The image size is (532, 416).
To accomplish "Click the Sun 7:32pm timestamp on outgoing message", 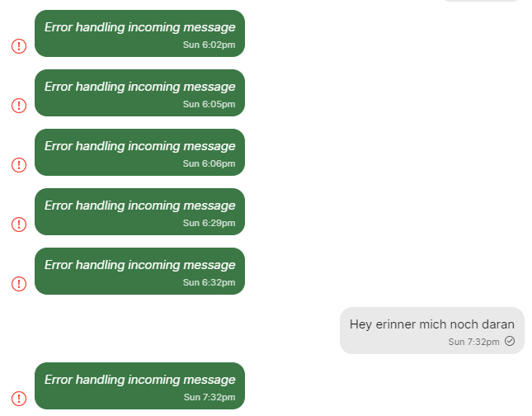I will click(473, 342).
